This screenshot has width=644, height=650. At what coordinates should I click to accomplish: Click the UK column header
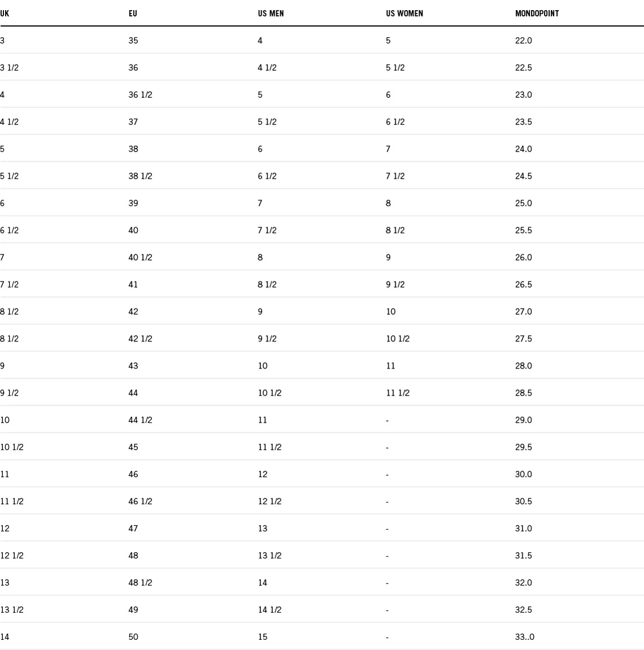[5, 13]
